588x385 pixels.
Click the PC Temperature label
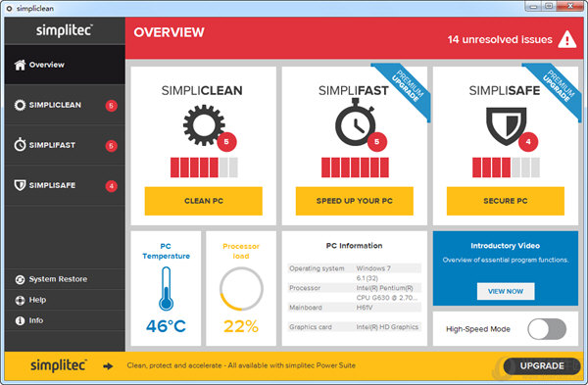tap(167, 251)
